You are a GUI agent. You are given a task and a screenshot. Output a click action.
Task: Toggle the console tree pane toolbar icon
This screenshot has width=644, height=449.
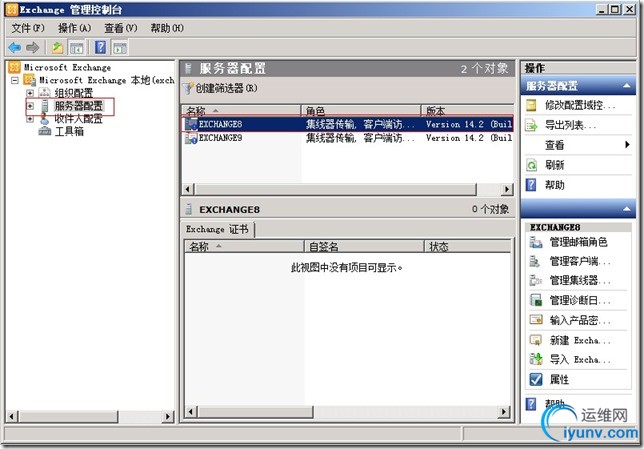point(76,48)
